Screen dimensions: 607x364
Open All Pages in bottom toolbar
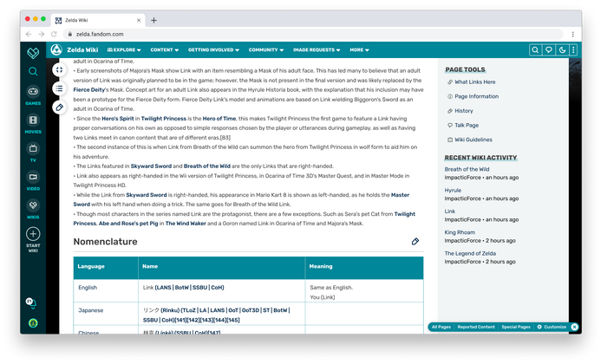point(441,327)
